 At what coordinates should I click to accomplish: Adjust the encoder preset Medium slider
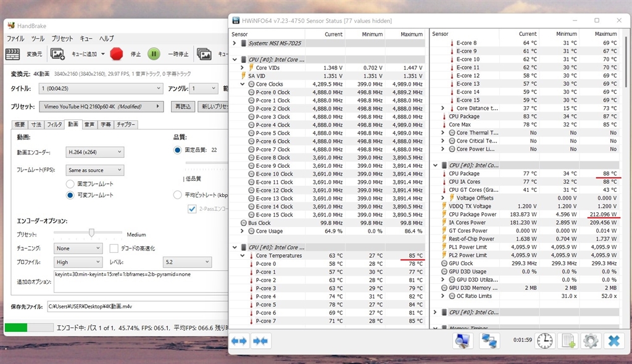[91, 233]
